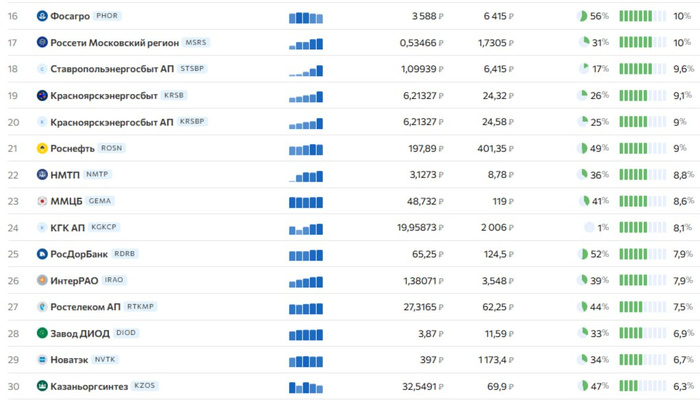Click the Новатэк logo icon
700x402 pixels.
(x=42, y=360)
